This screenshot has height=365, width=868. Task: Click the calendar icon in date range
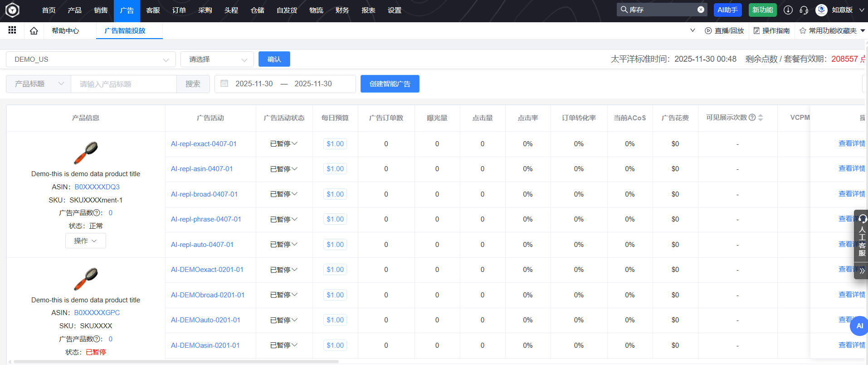(224, 84)
